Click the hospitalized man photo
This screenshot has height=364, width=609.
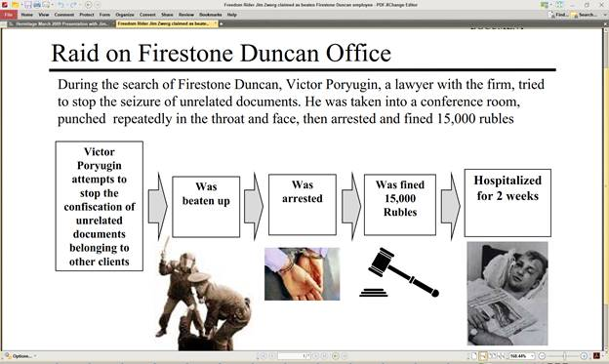(x=507, y=294)
